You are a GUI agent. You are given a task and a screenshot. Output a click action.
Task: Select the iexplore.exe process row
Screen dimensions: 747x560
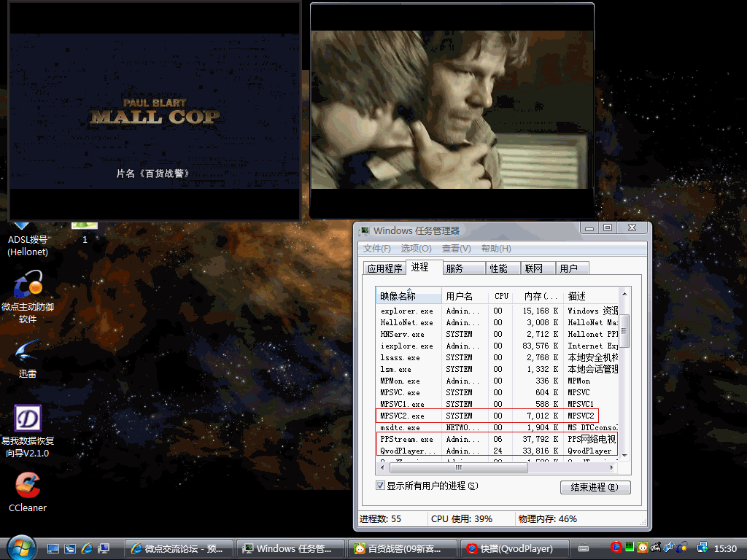pos(497,346)
